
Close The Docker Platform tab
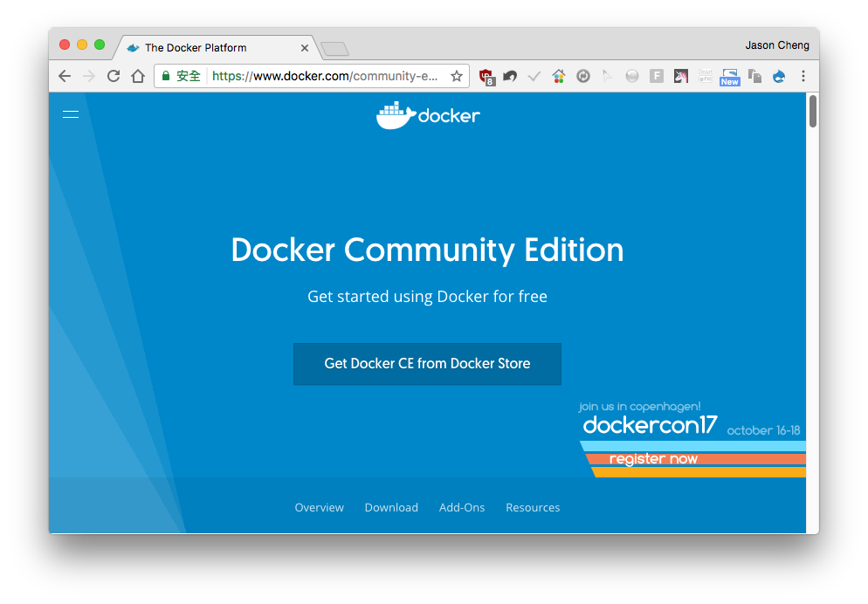coord(305,48)
